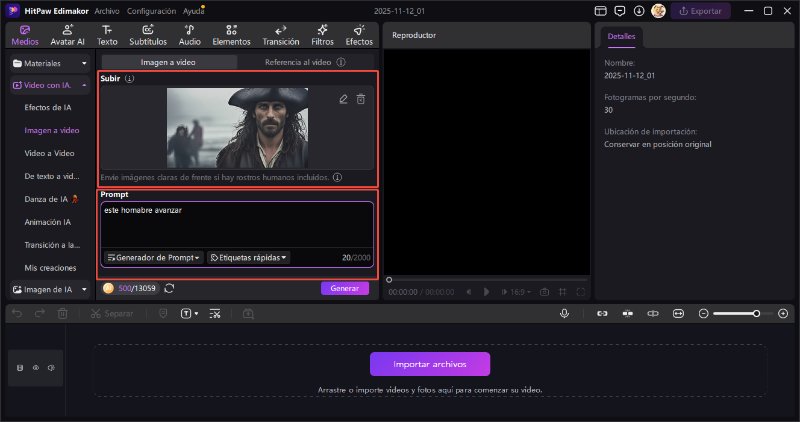Click into the Prompt text field
This screenshot has height=422, width=800.
click(x=237, y=225)
